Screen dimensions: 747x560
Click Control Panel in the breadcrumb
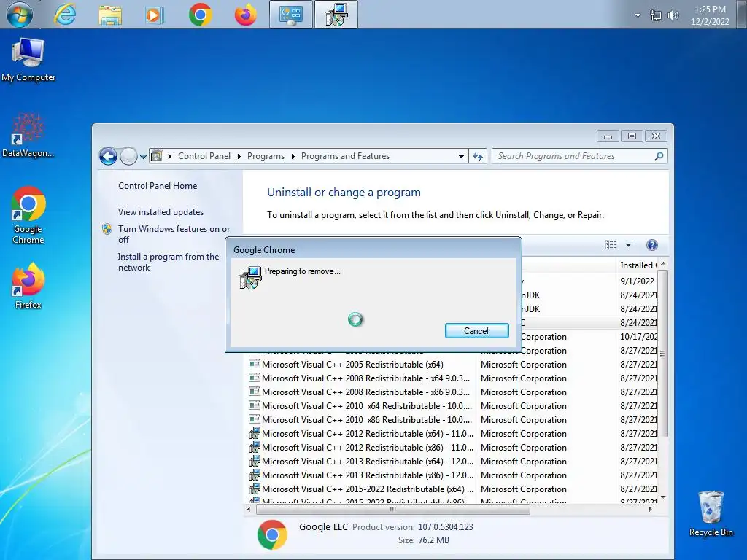click(x=204, y=156)
